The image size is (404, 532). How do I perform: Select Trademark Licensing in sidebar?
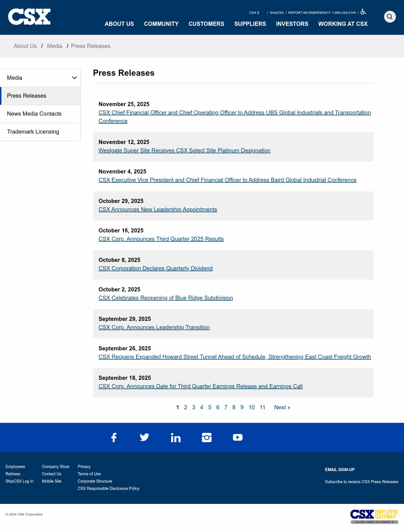coord(40,132)
